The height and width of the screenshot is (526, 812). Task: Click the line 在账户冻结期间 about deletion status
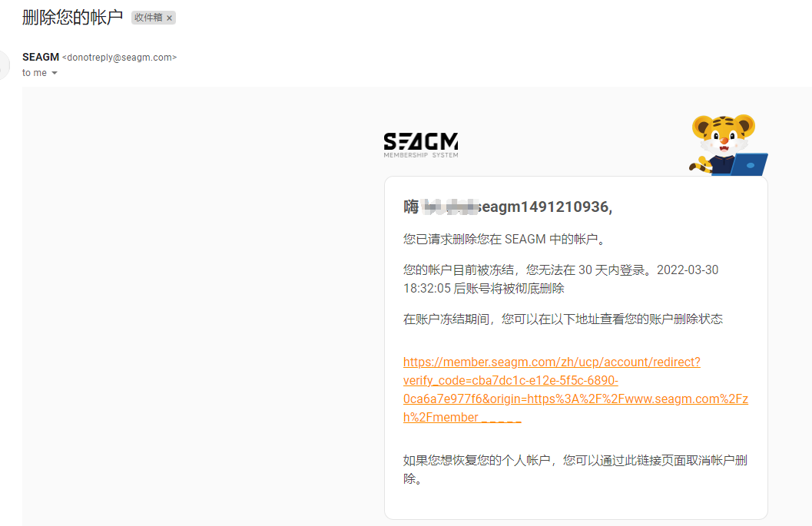563,319
